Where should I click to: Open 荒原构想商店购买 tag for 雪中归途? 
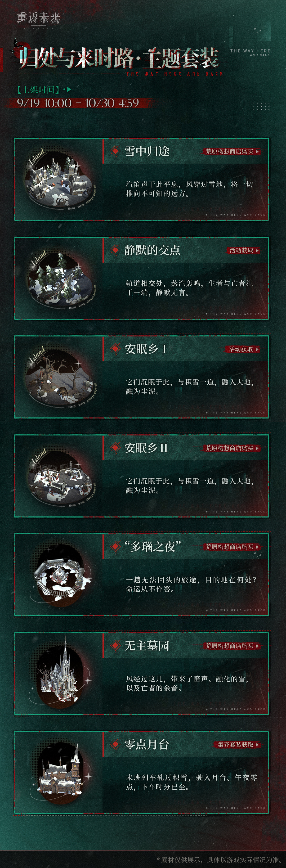pos(232,151)
